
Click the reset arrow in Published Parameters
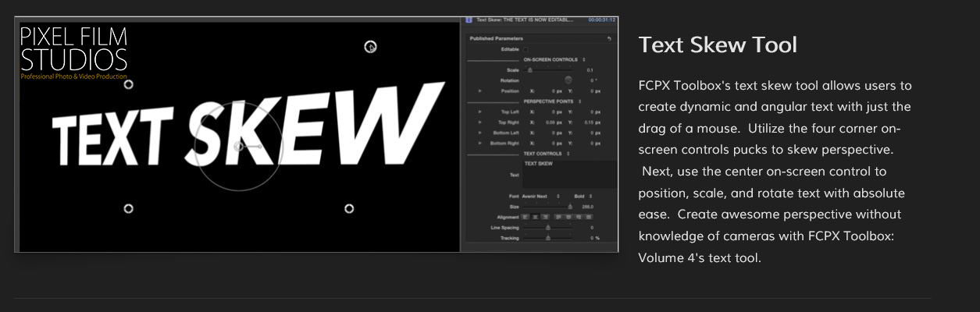[609, 38]
